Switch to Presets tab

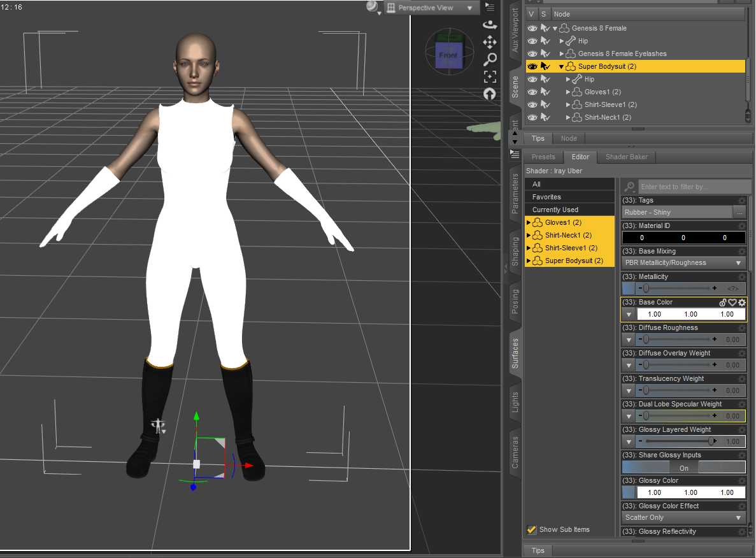543,157
